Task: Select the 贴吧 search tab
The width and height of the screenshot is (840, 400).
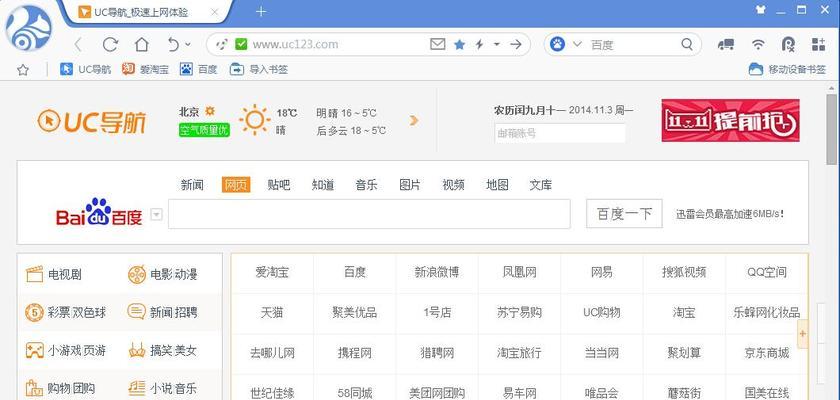Action: point(279,185)
